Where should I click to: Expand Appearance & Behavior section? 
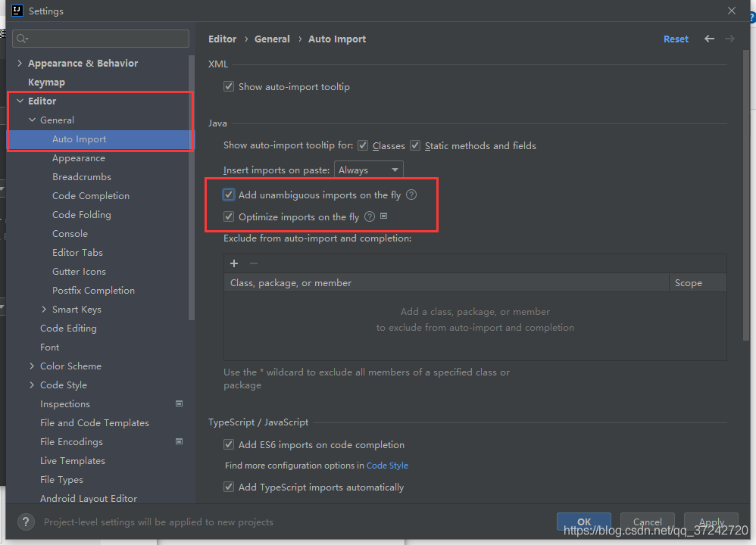(x=20, y=63)
